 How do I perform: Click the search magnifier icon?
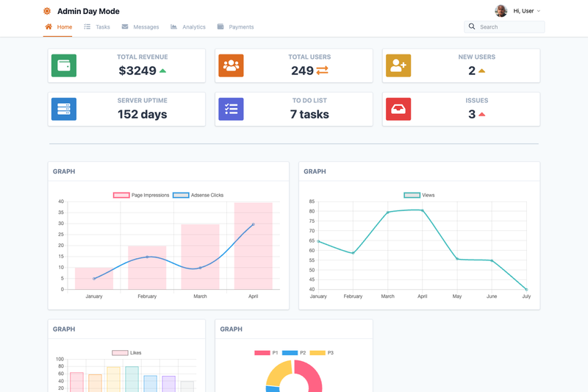point(472,26)
